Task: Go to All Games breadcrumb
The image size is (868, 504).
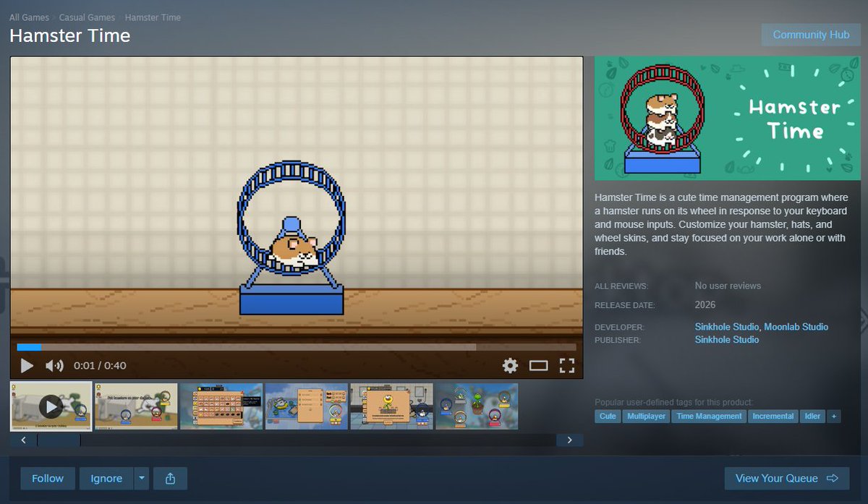Action: coord(29,17)
